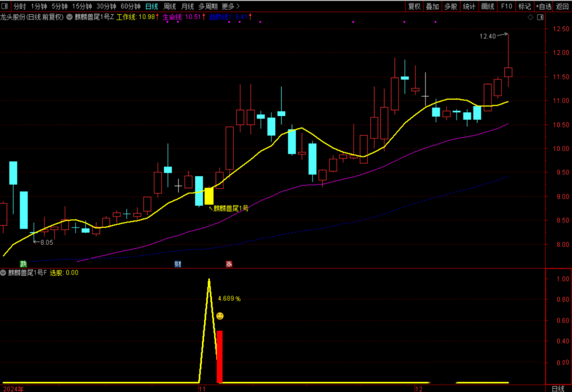This screenshot has width=572, height=392.
Task: Click the 返回 back button
Action: [562, 6]
